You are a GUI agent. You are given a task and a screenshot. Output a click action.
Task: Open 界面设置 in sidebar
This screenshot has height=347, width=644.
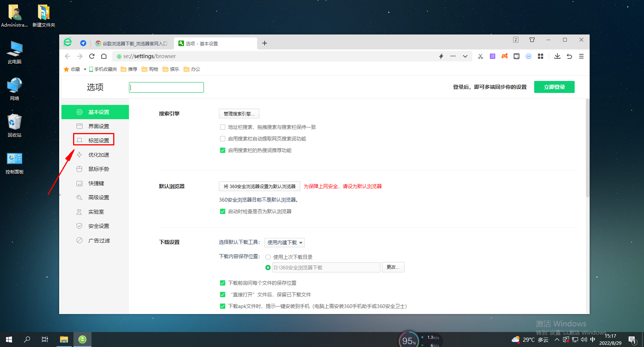pos(95,126)
